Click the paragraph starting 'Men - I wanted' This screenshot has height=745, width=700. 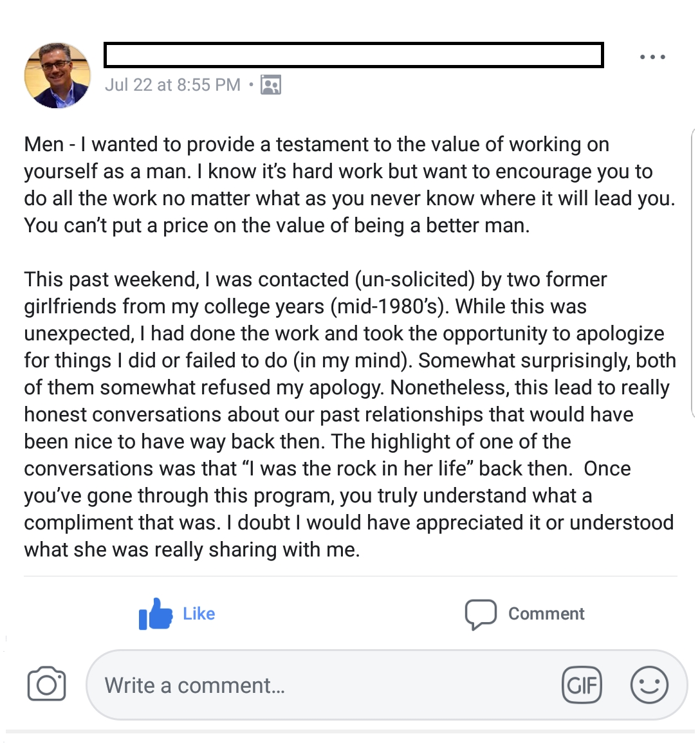pyautogui.click(x=349, y=185)
